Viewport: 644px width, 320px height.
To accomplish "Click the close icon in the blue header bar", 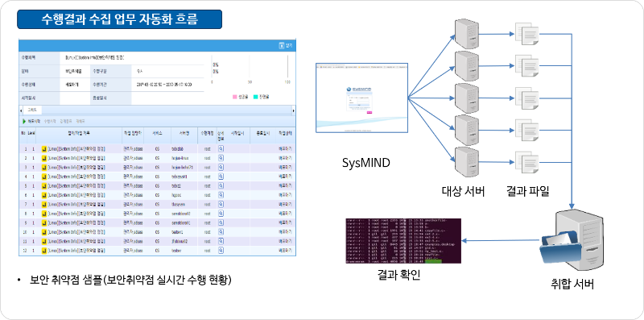I will tap(282, 46).
